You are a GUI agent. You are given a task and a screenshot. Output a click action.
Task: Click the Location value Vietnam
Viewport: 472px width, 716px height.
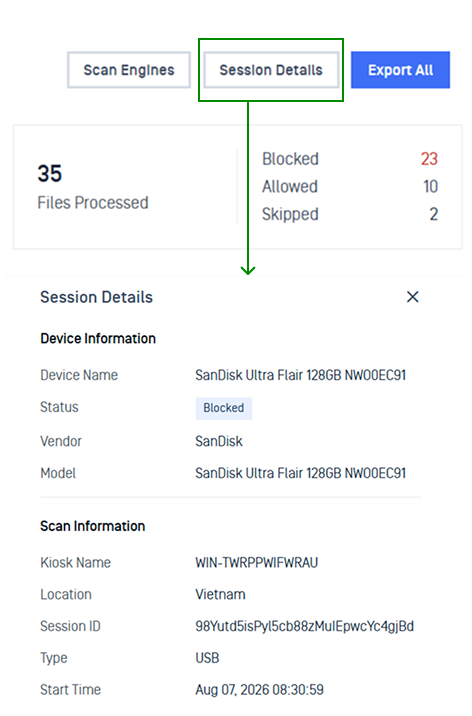pos(220,595)
